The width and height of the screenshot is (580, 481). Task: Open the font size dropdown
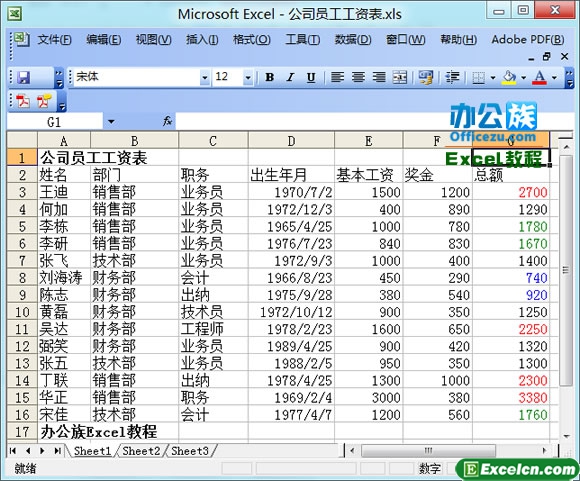(248, 78)
